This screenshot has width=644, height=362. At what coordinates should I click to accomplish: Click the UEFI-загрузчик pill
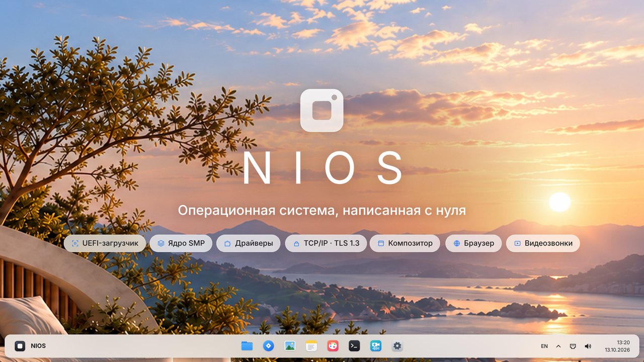pyautogui.click(x=105, y=243)
